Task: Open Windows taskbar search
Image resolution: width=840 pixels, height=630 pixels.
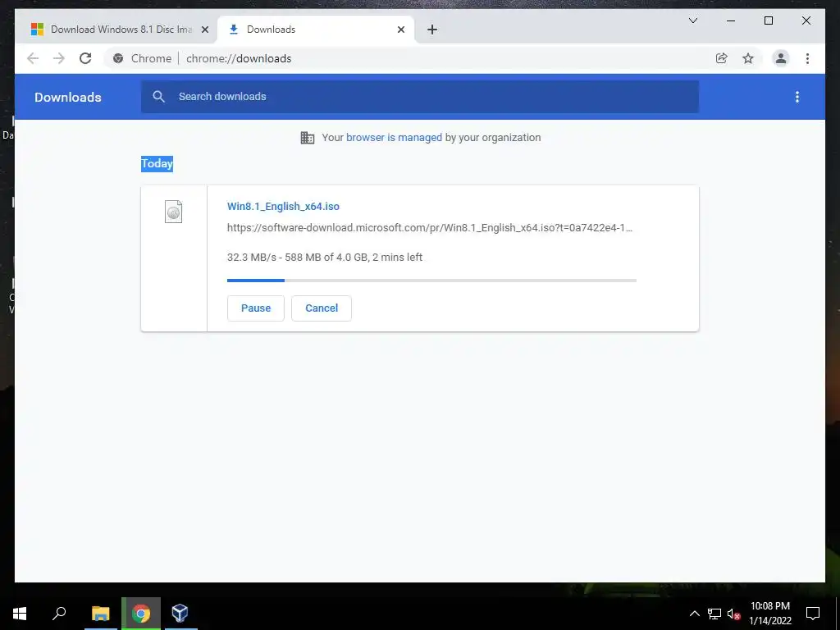Action: (x=59, y=614)
